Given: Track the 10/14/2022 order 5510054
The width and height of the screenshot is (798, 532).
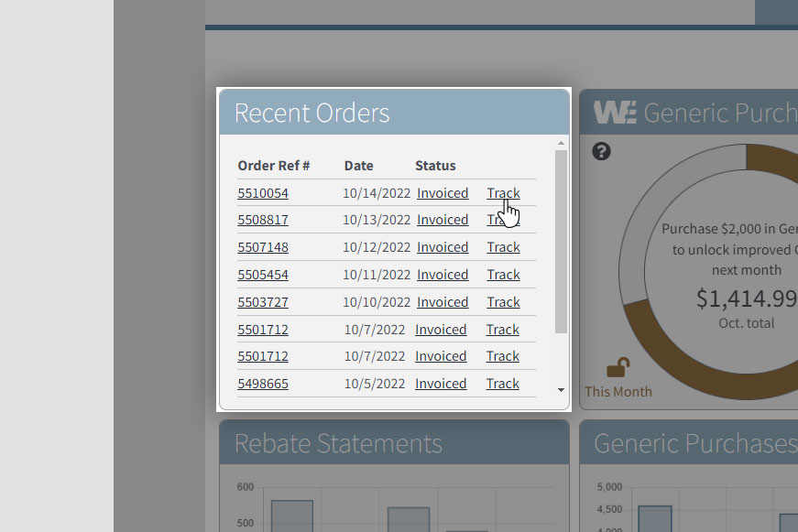Looking at the screenshot, I should [503, 193].
